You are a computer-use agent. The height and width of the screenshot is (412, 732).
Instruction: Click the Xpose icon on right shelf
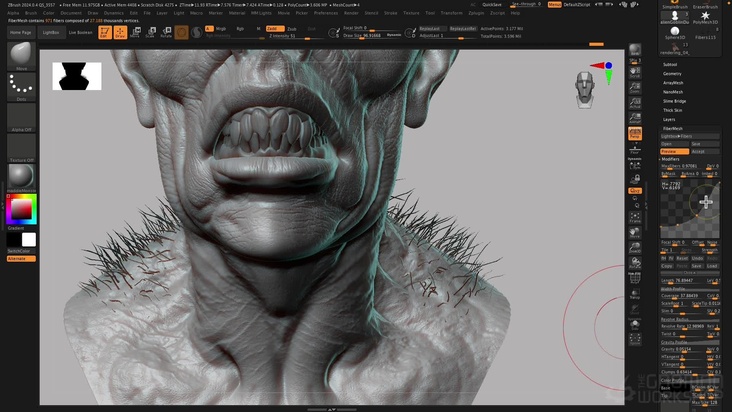(635, 339)
